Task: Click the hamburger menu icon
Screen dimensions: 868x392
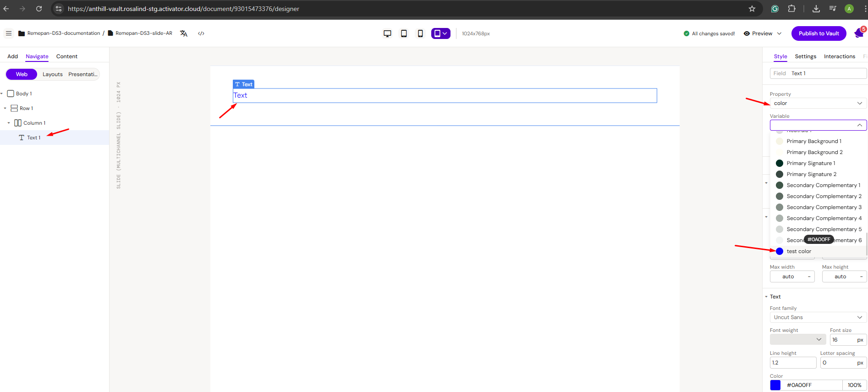Action: [9, 33]
